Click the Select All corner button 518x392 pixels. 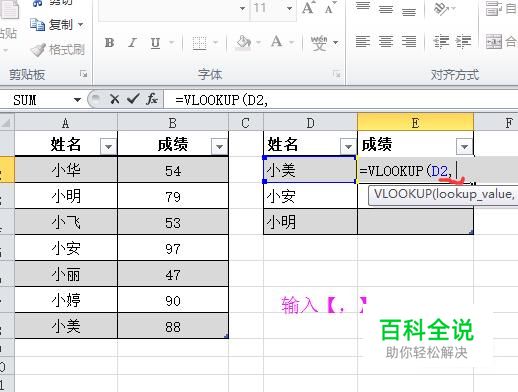(7, 123)
